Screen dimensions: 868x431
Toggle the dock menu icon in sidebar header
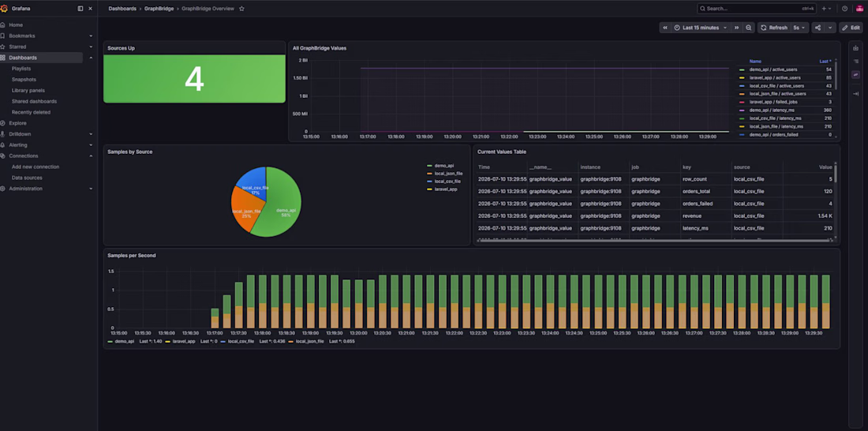click(x=80, y=9)
